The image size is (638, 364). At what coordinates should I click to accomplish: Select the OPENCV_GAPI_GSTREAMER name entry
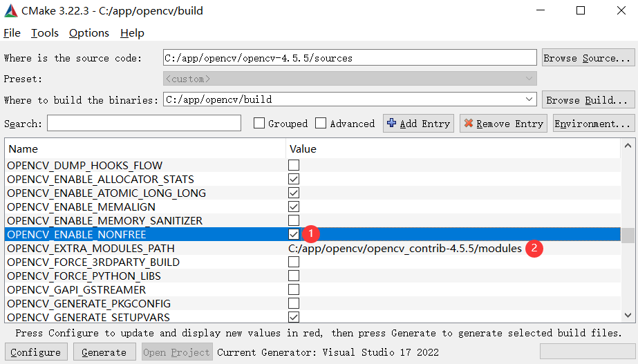click(x=77, y=289)
